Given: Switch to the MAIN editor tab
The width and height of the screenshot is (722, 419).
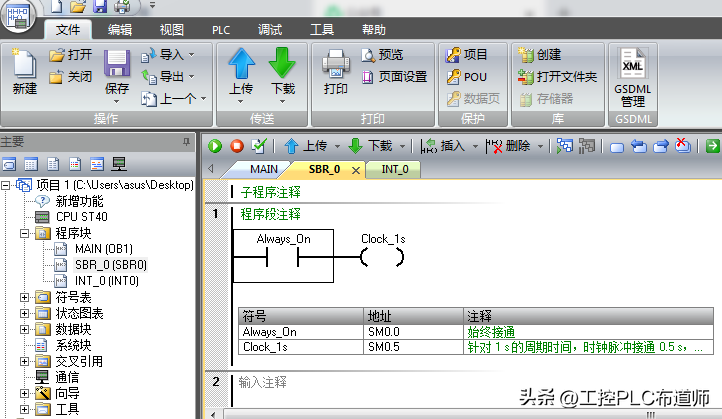Looking at the screenshot, I should (263, 169).
